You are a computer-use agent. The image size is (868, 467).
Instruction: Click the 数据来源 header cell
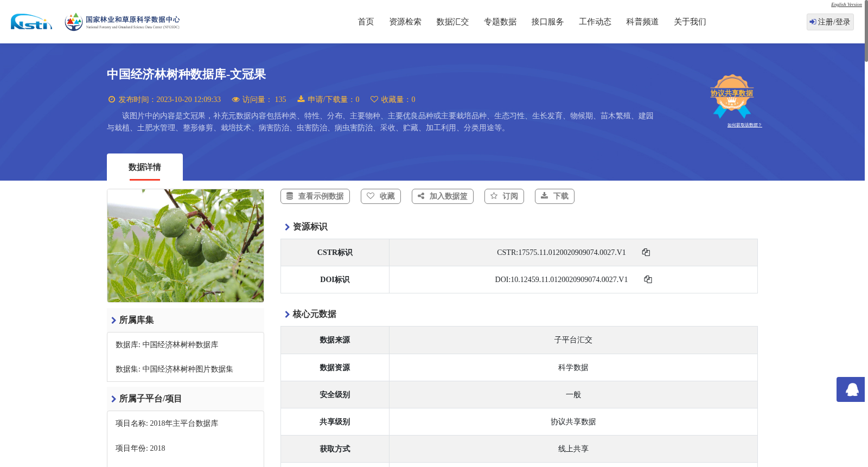point(335,340)
